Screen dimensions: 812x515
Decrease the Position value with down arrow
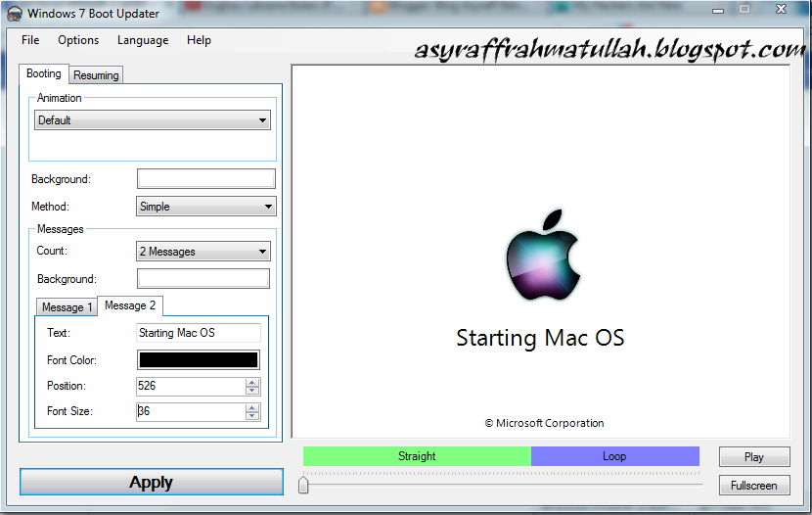tap(252, 391)
